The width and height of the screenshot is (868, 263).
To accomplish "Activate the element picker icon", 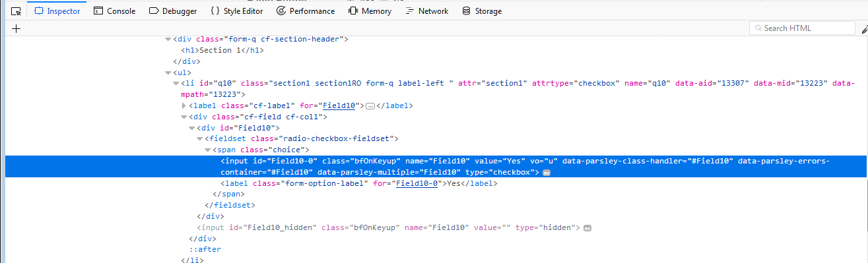I will 17,11.
